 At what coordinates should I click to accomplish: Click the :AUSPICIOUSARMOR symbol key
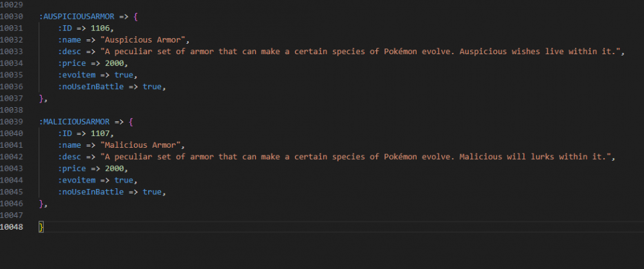(77, 17)
